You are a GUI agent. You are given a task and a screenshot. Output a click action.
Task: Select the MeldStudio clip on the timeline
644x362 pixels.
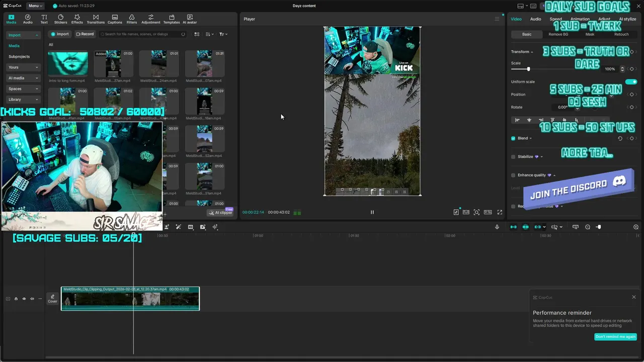coord(130,299)
